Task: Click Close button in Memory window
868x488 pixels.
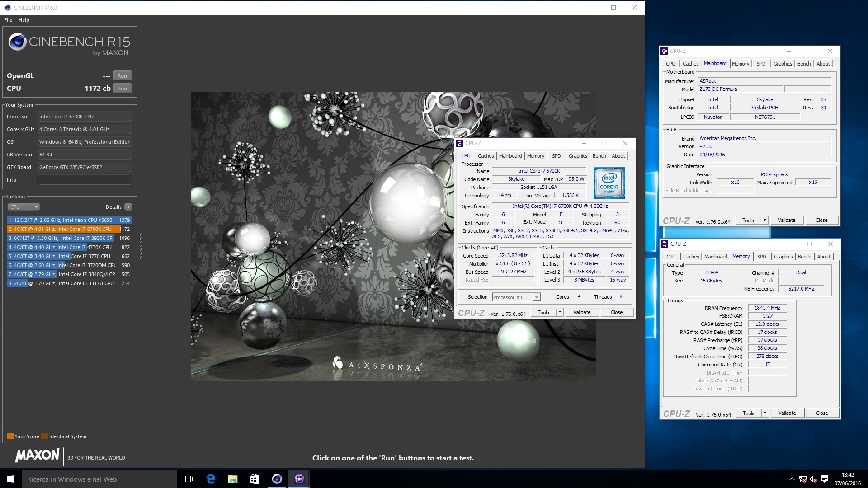Action: (822, 413)
